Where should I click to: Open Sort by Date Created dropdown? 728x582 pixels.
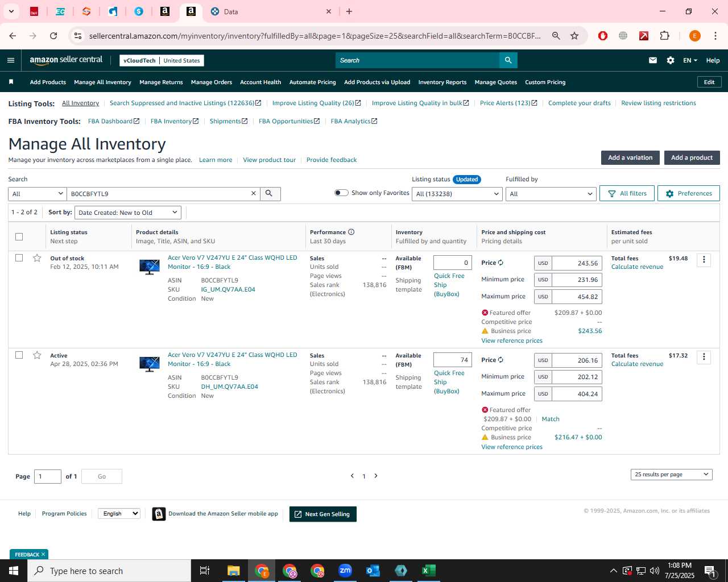pyautogui.click(x=128, y=213)
